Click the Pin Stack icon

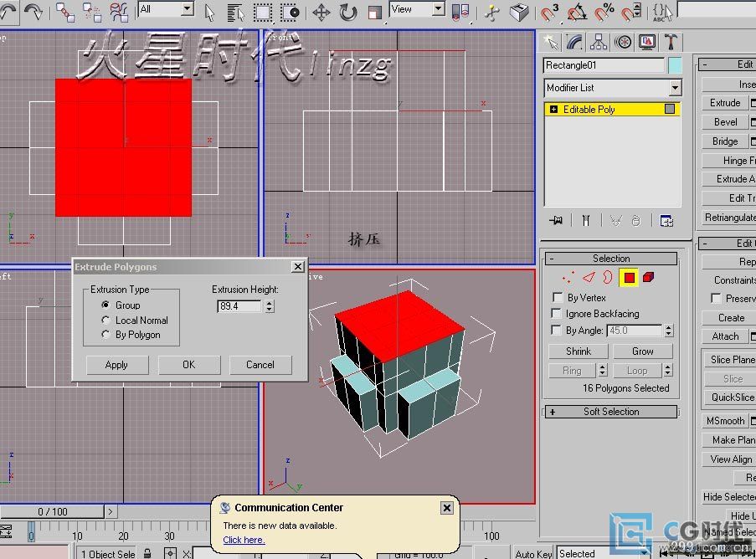tap(556, 220)
